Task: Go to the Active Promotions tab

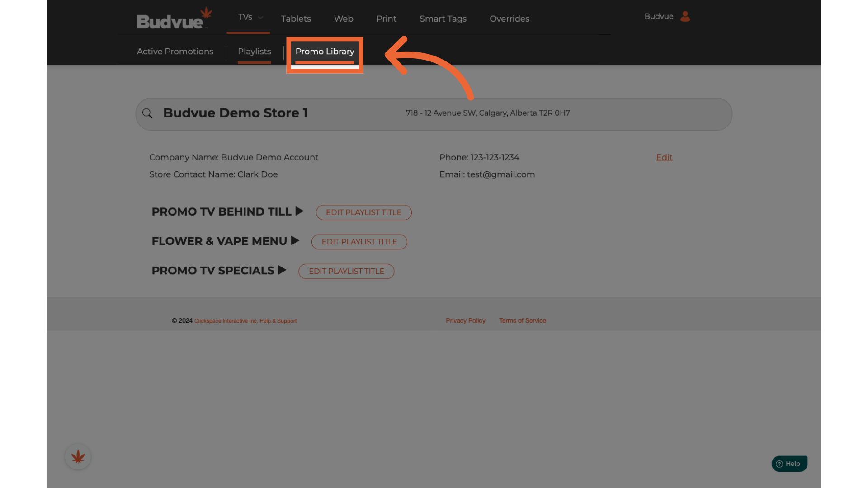Action: pyautogui.click(x=175, y=52)
